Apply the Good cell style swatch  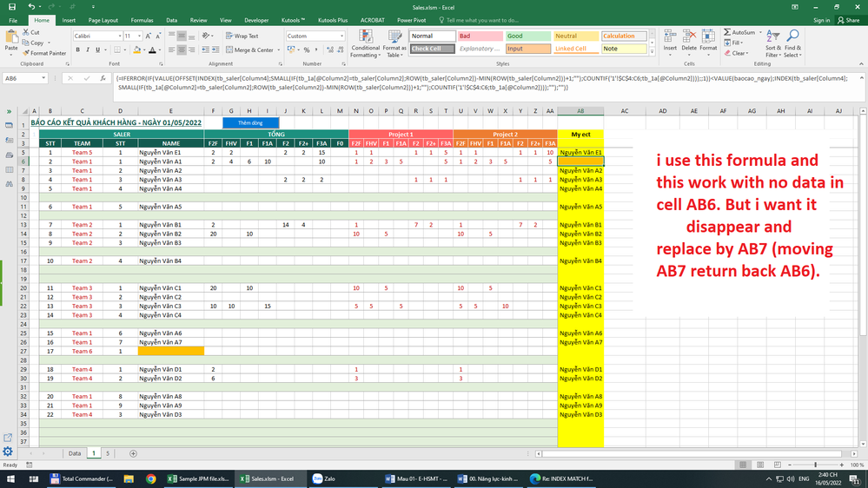tap(527, 36)
